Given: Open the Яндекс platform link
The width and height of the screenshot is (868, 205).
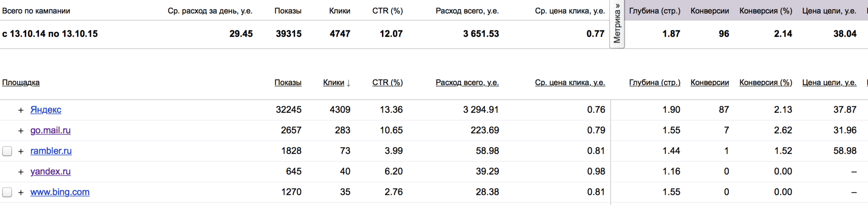Looking at the screenshot, I should point(46,110).
